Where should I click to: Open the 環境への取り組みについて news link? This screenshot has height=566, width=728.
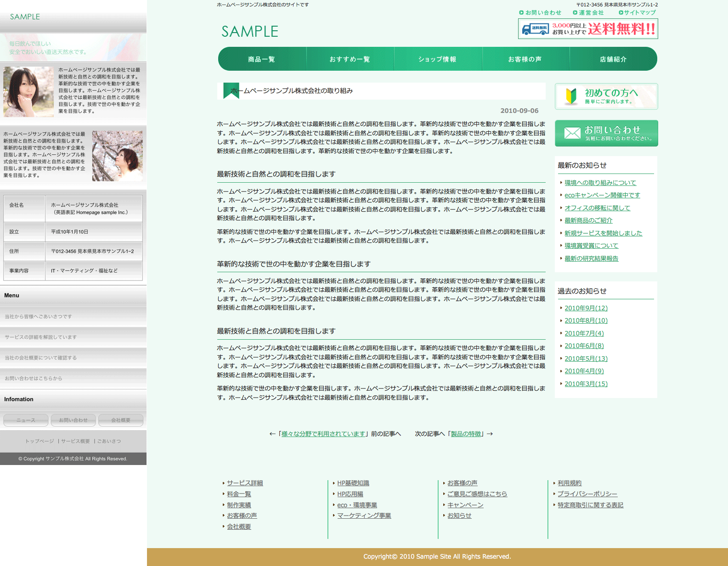click(x=600, y=183)
